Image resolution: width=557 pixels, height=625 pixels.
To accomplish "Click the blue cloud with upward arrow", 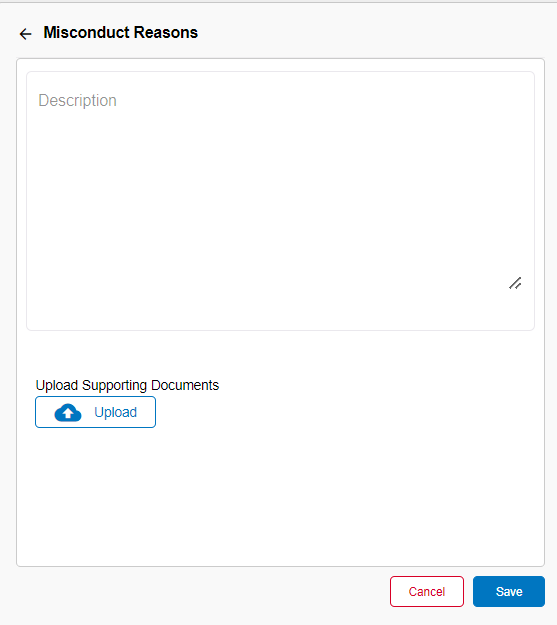I will coord(68,413).
